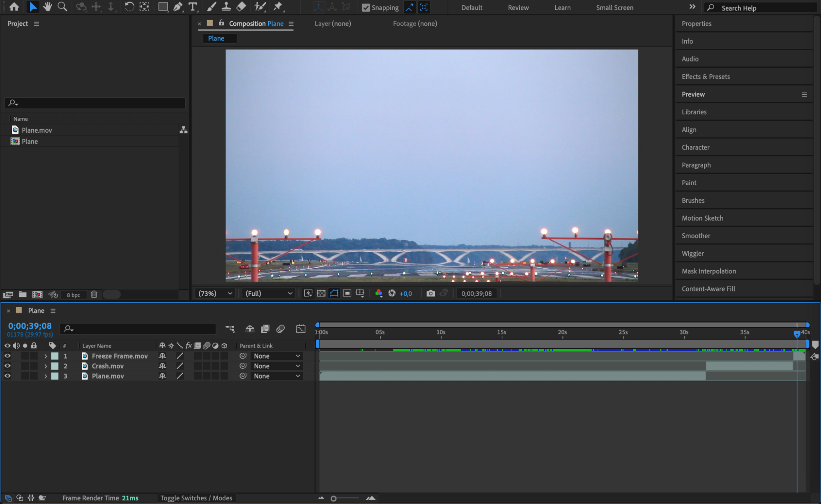The image size is (821, 504).
Task: Select the Clone Stamp tool
Action: 226,7
